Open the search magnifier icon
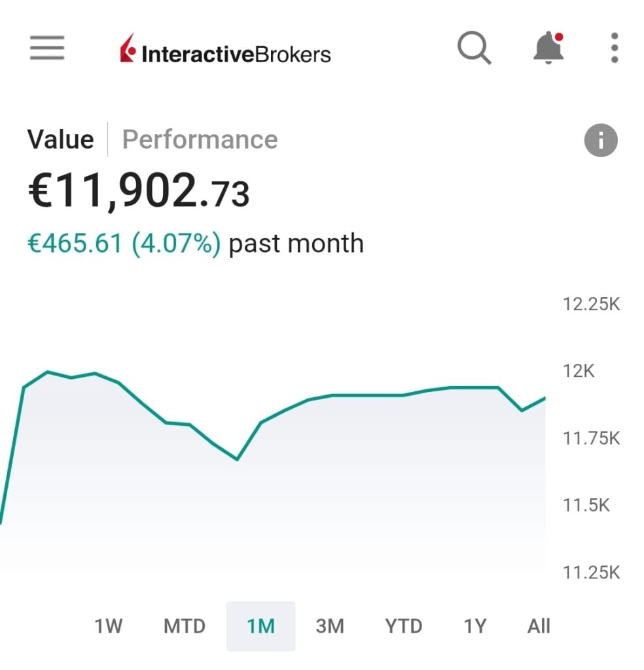This screenshot has height=670, width=644. (x=474, y=48)
